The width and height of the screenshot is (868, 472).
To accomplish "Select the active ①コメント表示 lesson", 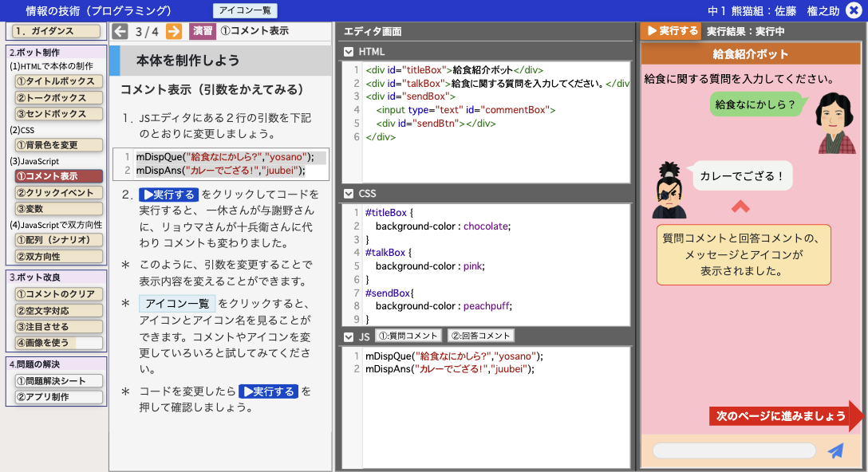I will coord(59,176).
